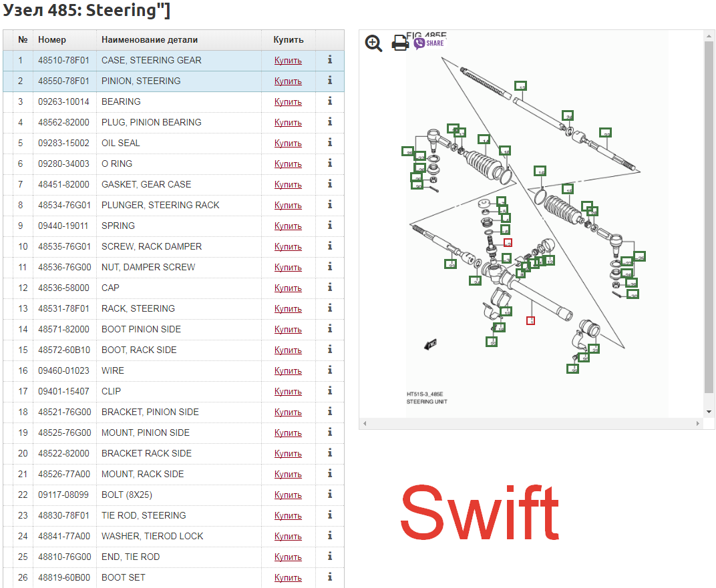Click down arrow of diagram vertical scrollbar
This screenshot has height=588, width=716.
point(709,412)
